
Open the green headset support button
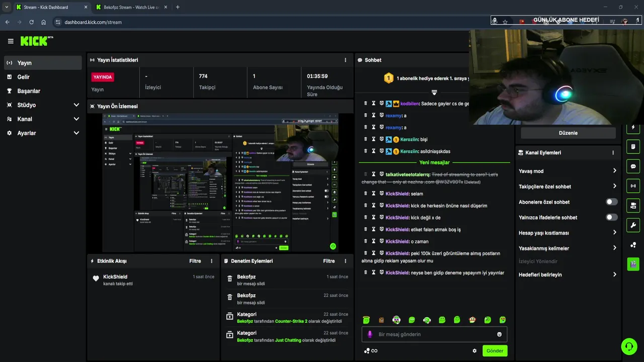tap(629, 346)
